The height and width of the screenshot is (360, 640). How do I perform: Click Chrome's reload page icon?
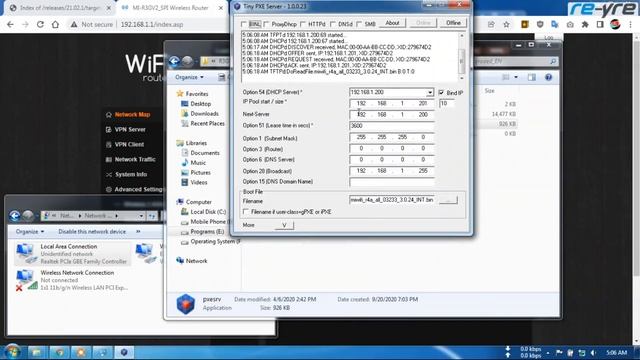(40, 24)
